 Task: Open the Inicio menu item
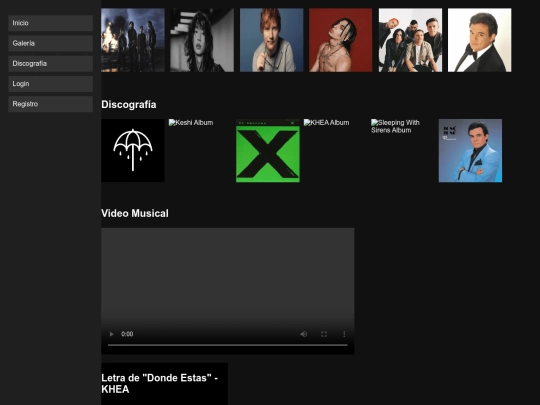51,23
